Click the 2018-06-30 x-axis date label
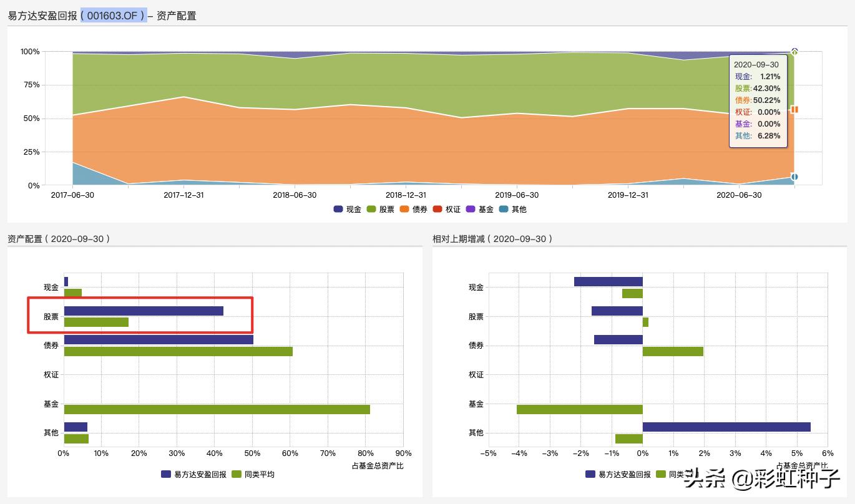This screenshot has height=504, width=855. [x=295, y=195]
